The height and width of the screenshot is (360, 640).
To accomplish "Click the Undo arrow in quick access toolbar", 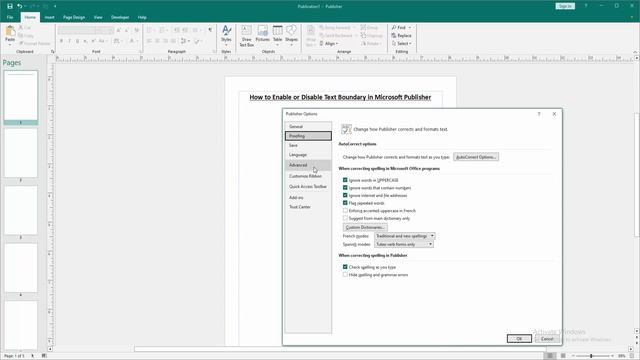I will [20, 6].
